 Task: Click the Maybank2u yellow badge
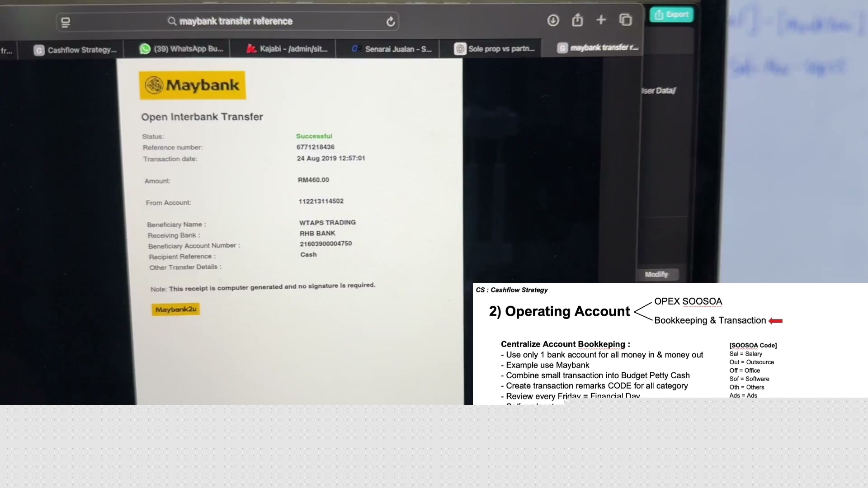click(176, 310)
